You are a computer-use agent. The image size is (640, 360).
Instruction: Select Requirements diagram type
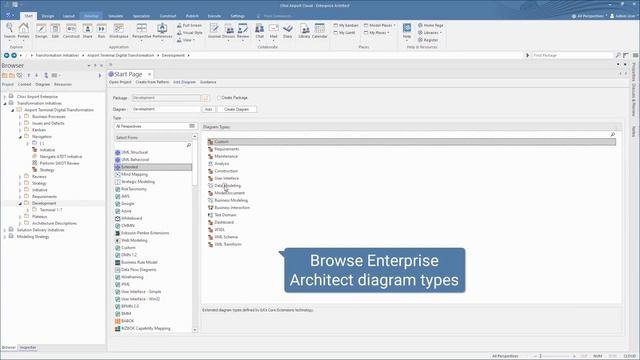(227, 149)
